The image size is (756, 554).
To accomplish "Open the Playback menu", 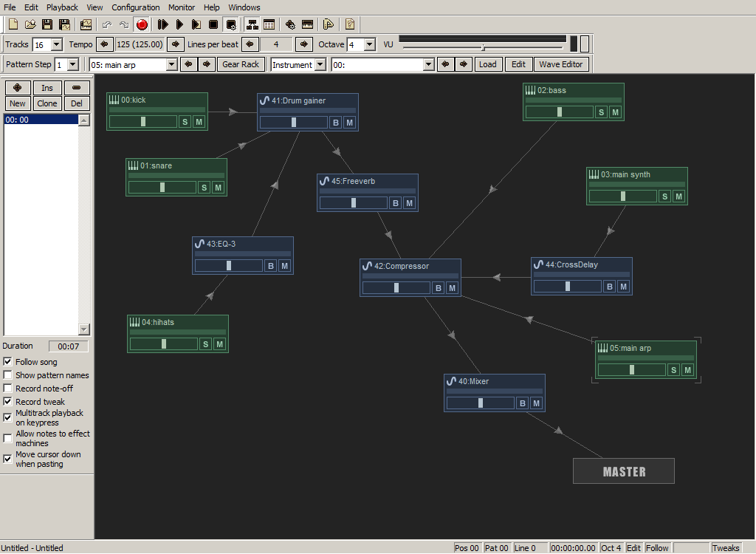I will (62, 7).
